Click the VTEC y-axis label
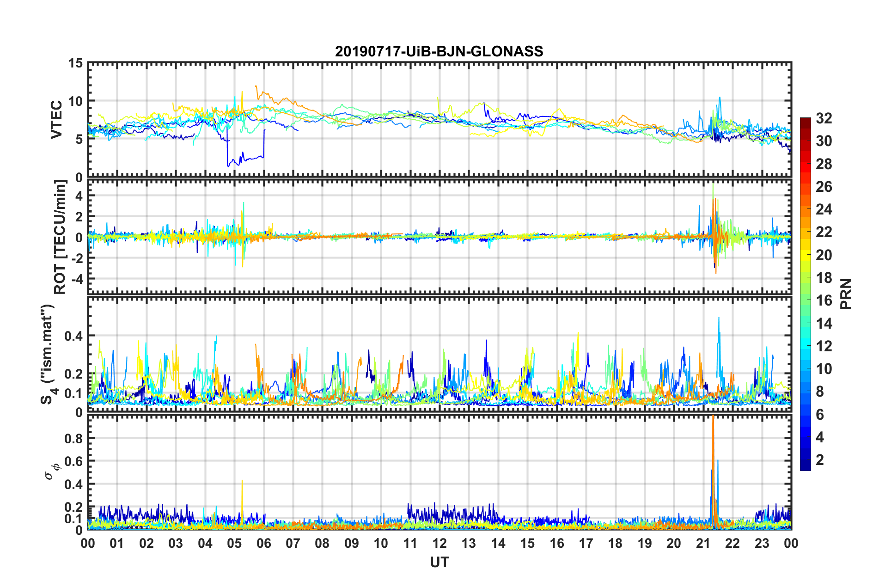The width and height of the screenshot is (879, 588). 56,120
